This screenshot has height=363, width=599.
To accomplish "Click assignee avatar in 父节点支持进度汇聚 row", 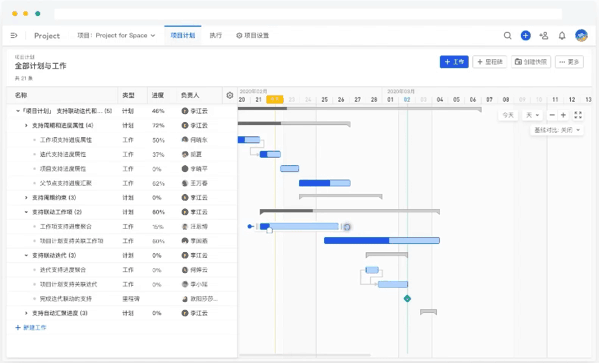I will tap(185, 183).
